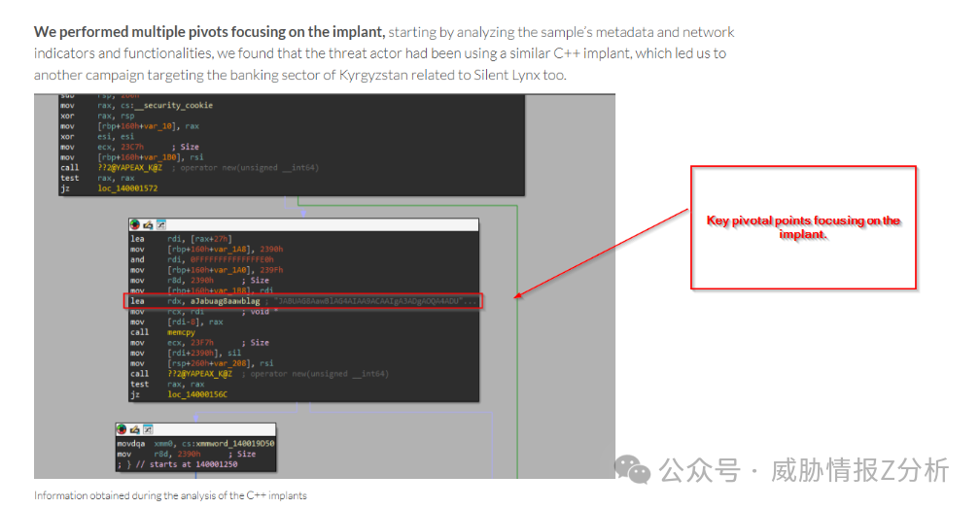Click line 'movdqa xmm0, cs:xmmword_140019D50'
Screen dimensions: 980x509
pos(195,444)
